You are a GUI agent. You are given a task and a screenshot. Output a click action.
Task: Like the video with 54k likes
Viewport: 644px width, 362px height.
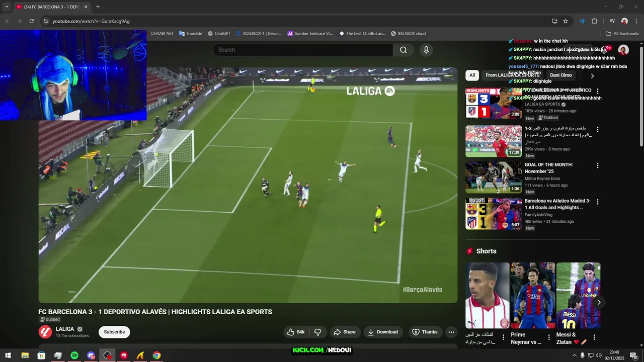[x=296, y=332]
